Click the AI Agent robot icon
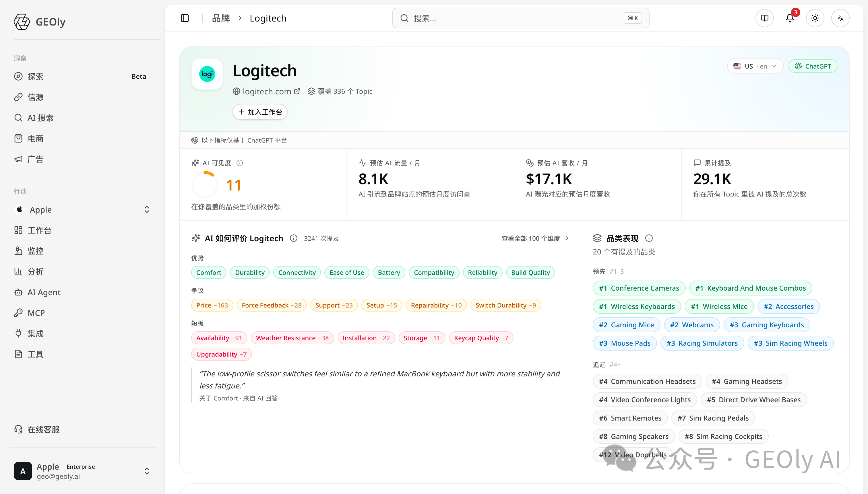Image resolution: width=868 pixels, height=494 pixels. (18, 292)
